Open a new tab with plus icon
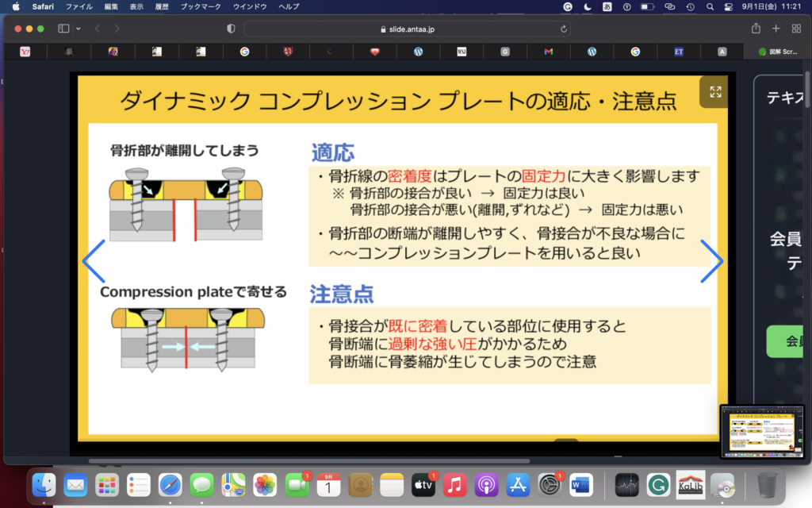The width and height of the screenshot is (812, 508). [776, 29]
